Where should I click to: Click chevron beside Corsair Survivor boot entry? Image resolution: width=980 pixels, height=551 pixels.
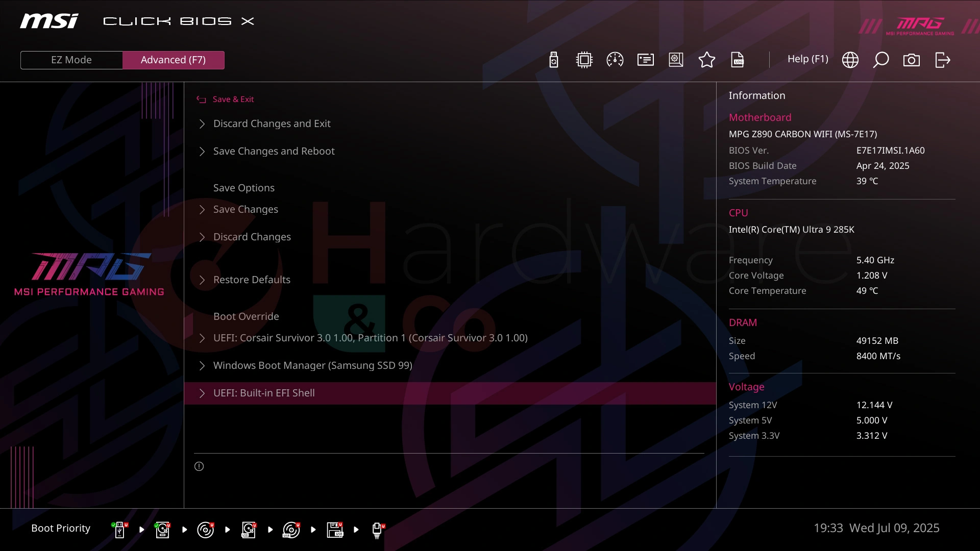pos(202,338)
